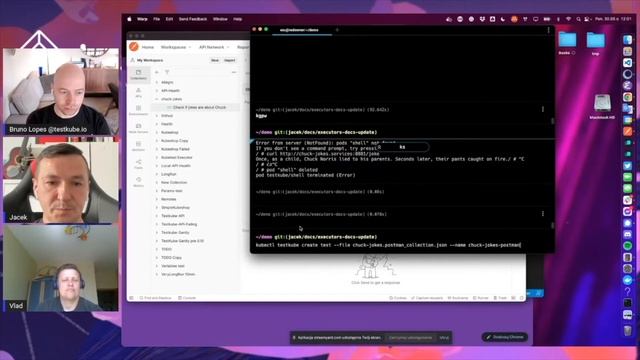Click the hide button in screen share bar
640x360 pixels.
click(x=444, y=338)
